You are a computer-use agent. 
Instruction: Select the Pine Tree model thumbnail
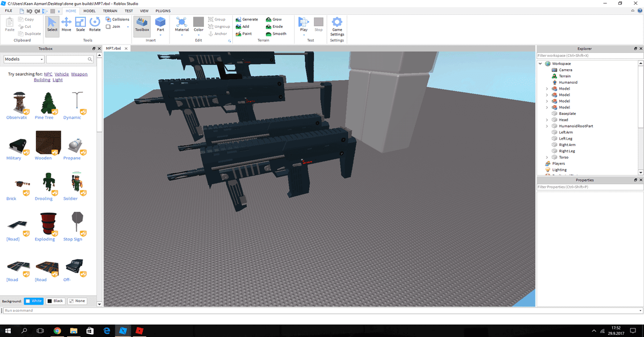[49, 102]
